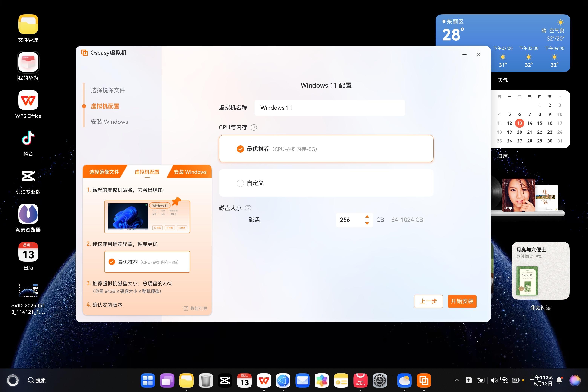Viewport: 588px width, 392px height.
Task: Open the voice assistant orb on taskbar
Action: [575, 381]
